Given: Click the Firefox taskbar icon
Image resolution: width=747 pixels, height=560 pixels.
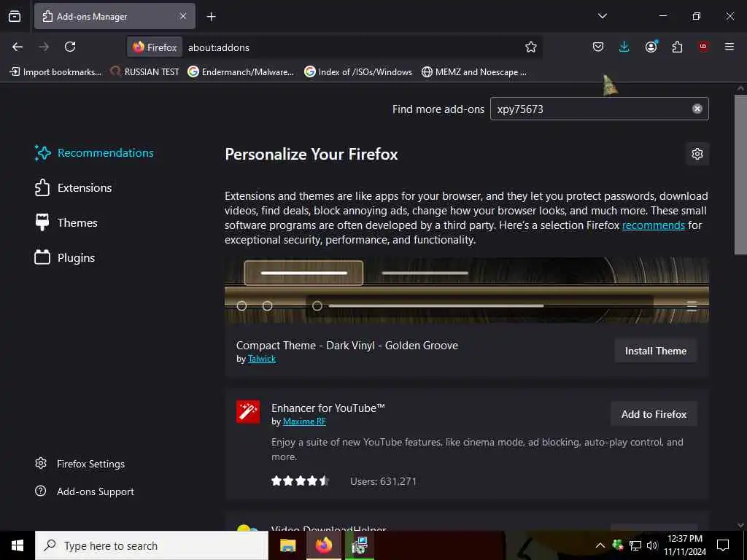Looking at the screenshot, I should pyautogui.click(x=323, y=545).
